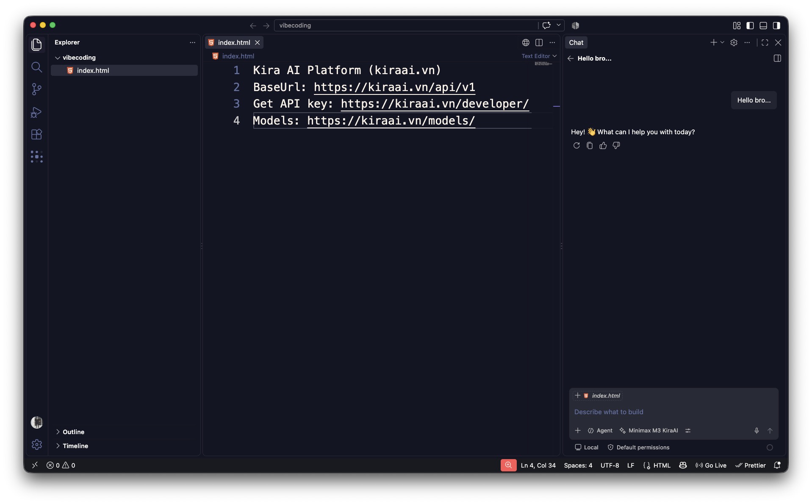
Task: Select the index.html editor tab
Action: point(234,42)
